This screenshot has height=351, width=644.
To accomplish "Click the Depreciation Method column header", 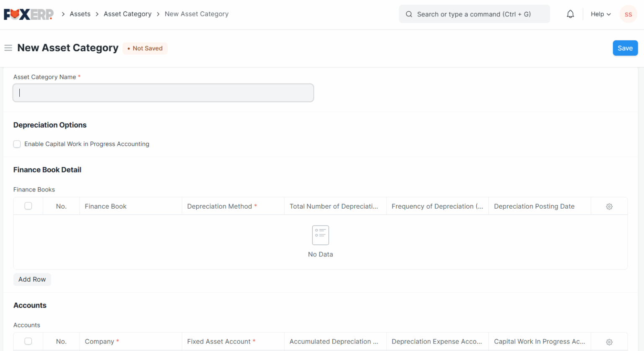I will coord(220,206).
